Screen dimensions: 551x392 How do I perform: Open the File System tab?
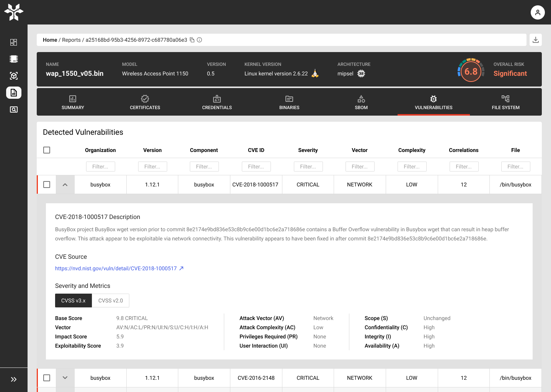click(505, 102)
